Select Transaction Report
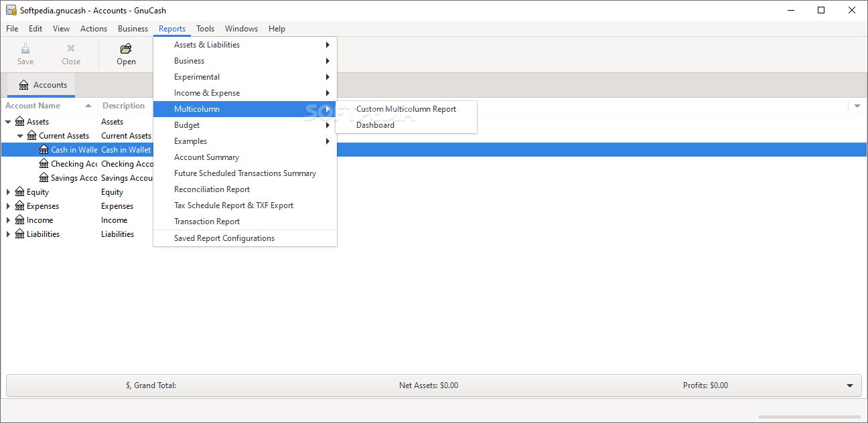Screen dimensions: 868x423 pyautogui.click(x=245, y=222)
